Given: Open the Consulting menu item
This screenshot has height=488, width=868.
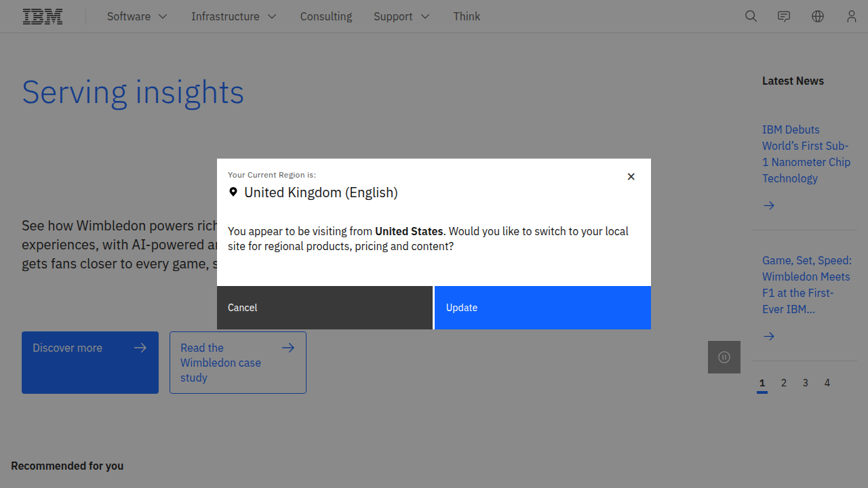Looking at the screenshot, I should tap(326, 16).
